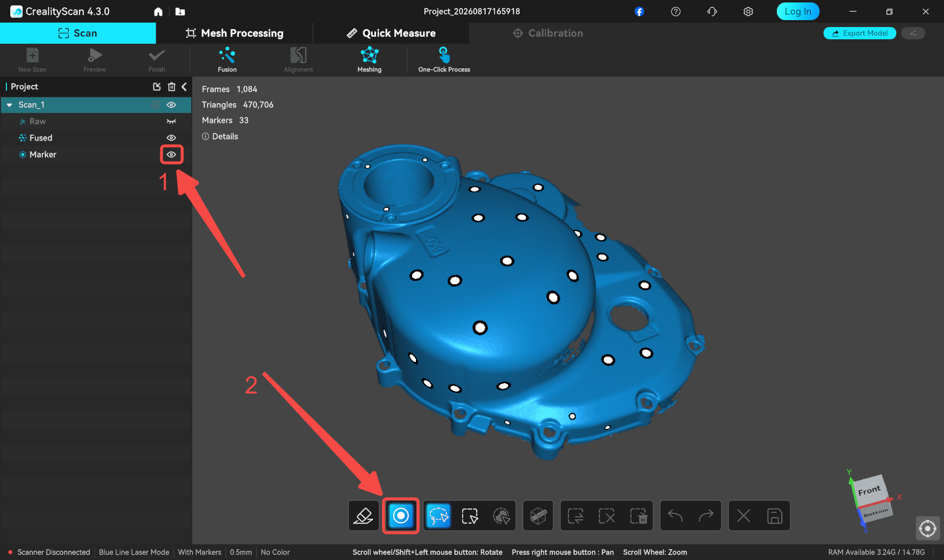
Task: Click the Blue Line Laser Mode status
Action: coord(134,552)
